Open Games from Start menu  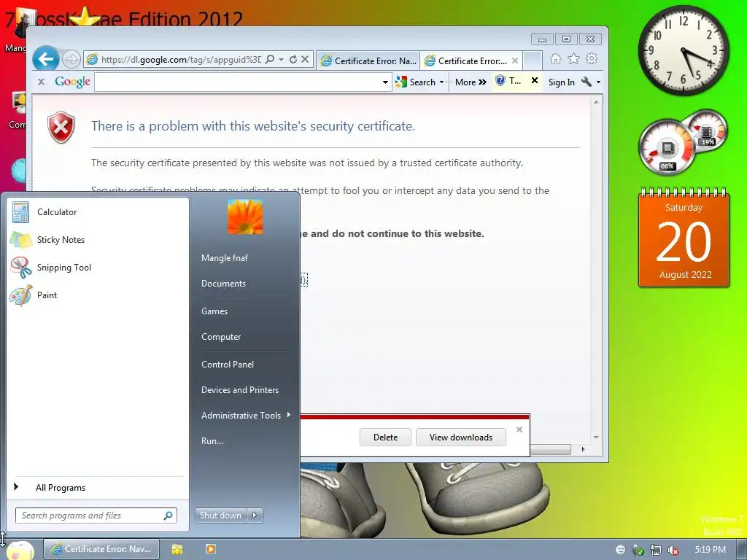point(214,311)
